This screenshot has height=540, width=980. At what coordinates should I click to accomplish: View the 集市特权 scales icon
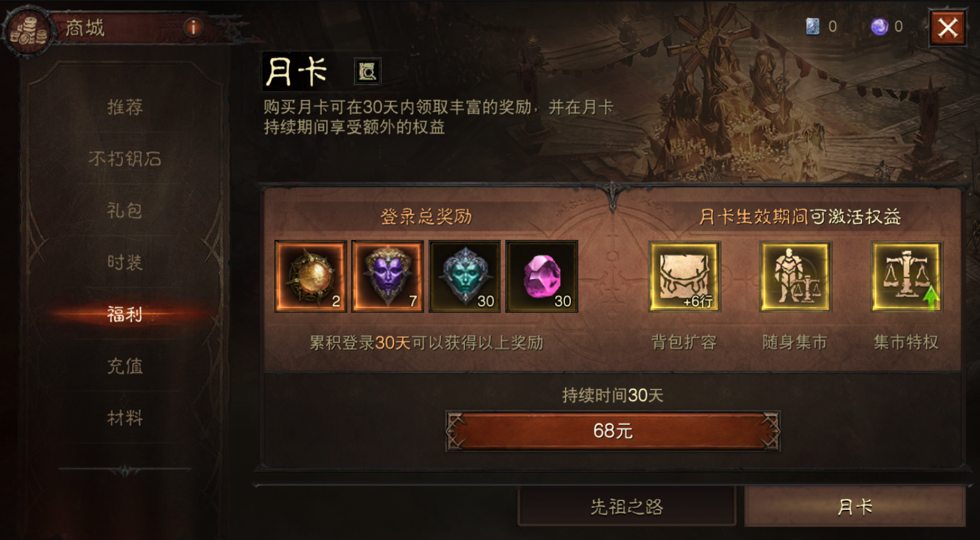[x=907, y=276]
